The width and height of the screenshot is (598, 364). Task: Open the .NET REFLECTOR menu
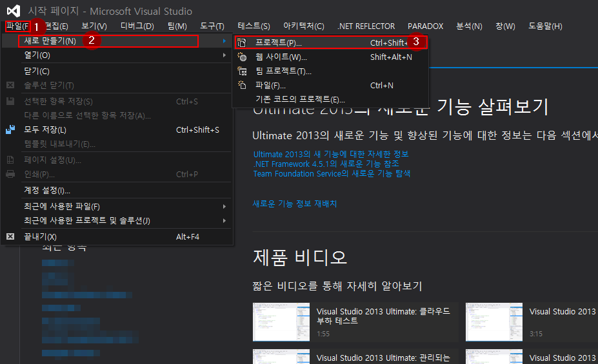click(366, 26)
